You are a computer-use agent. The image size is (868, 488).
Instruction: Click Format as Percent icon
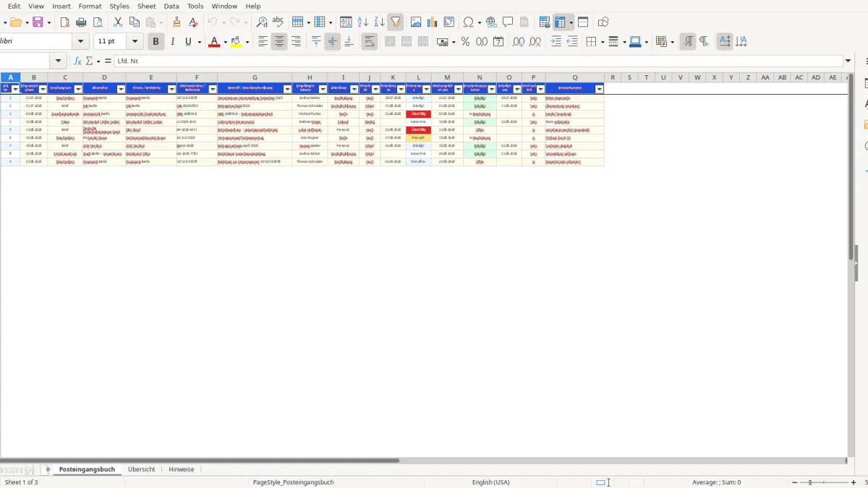pos(465,42)
